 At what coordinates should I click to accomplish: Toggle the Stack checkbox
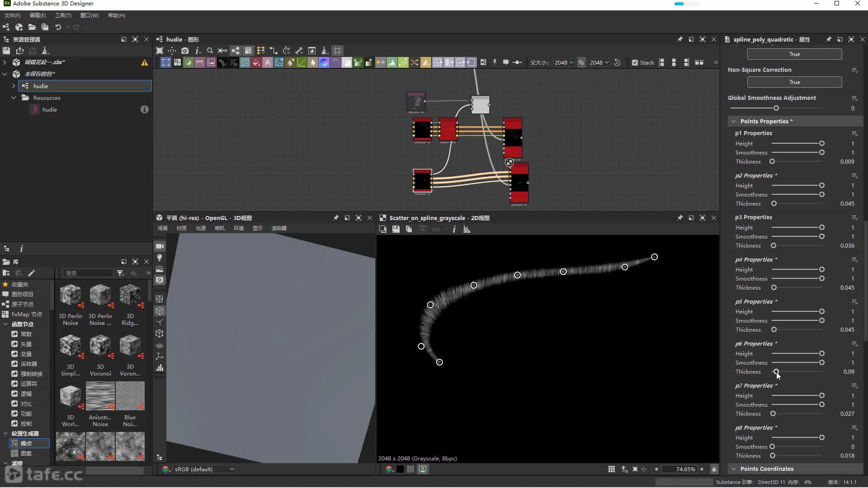[635, 63]
